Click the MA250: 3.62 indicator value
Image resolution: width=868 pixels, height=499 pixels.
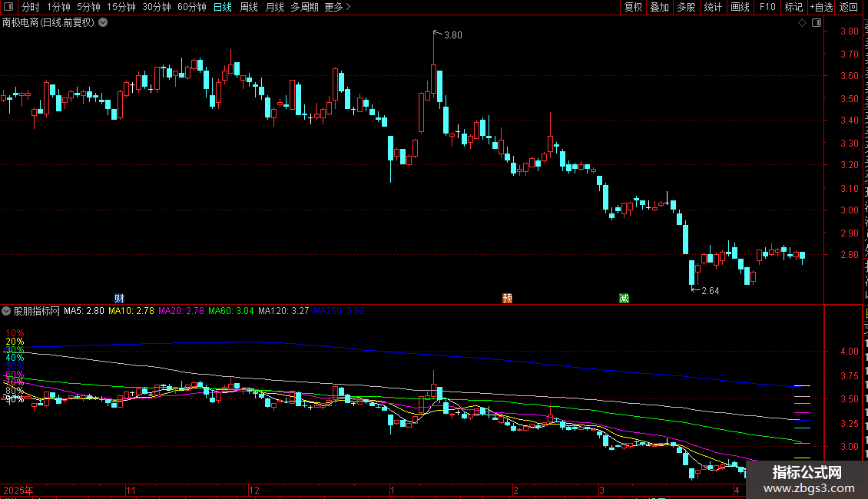click(339, 311)
